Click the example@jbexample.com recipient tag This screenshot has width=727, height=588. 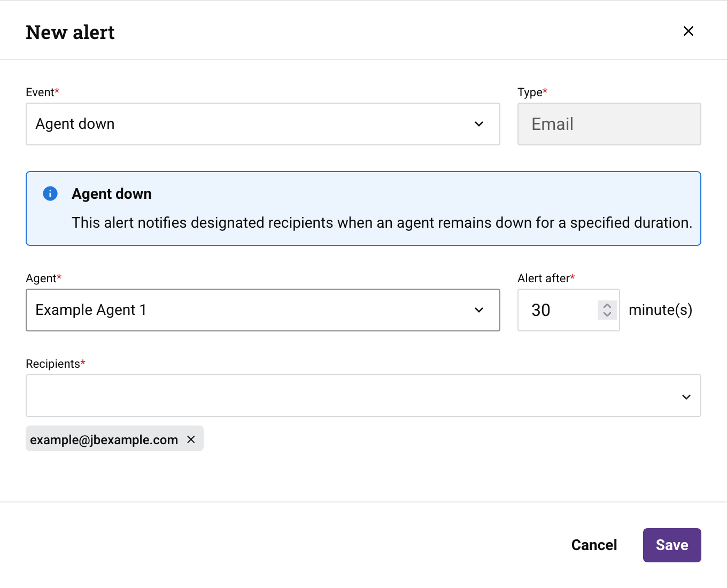point(104,439)
